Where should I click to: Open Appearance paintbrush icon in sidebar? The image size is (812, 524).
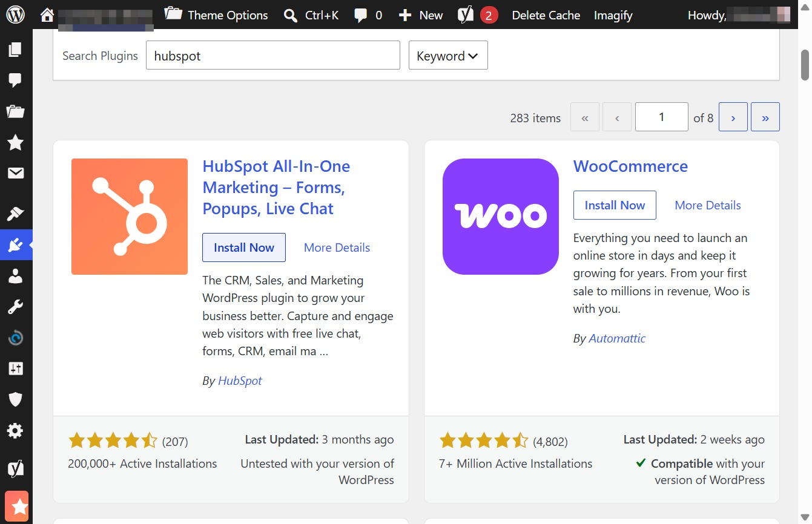click(x=15, y=214)
